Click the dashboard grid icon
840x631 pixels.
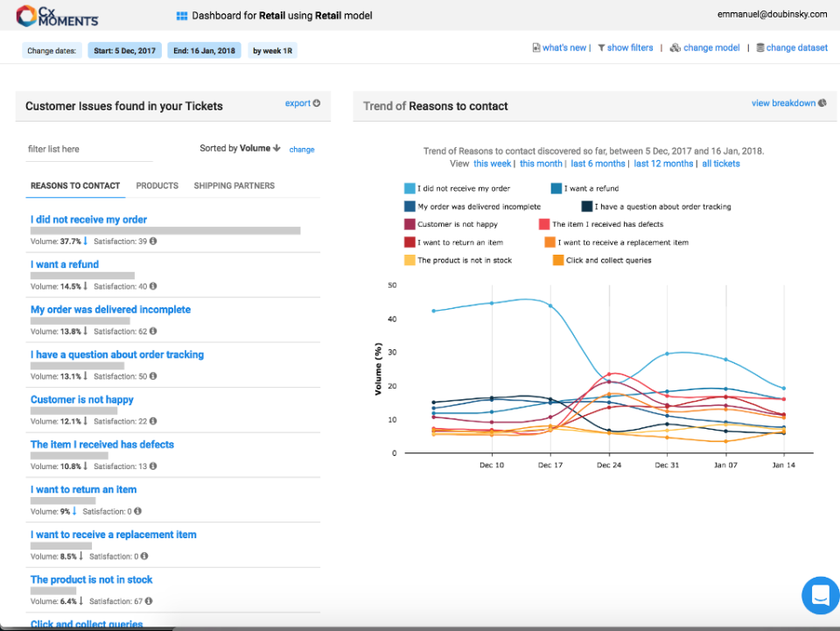[x=182, y=16]
